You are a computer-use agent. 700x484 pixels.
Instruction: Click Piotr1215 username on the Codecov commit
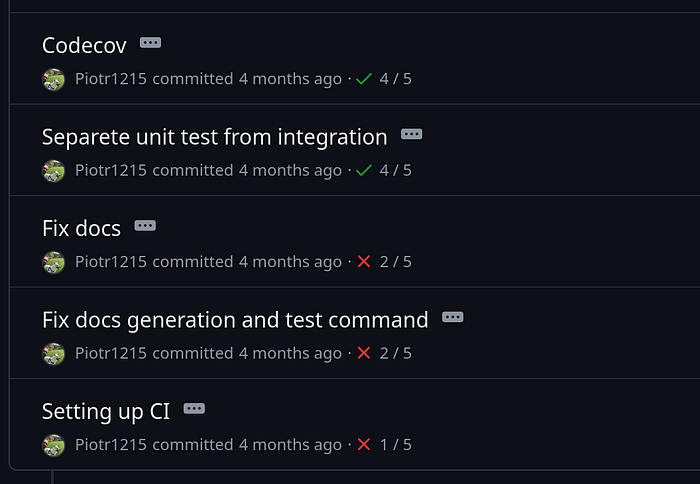pos(110,79)
